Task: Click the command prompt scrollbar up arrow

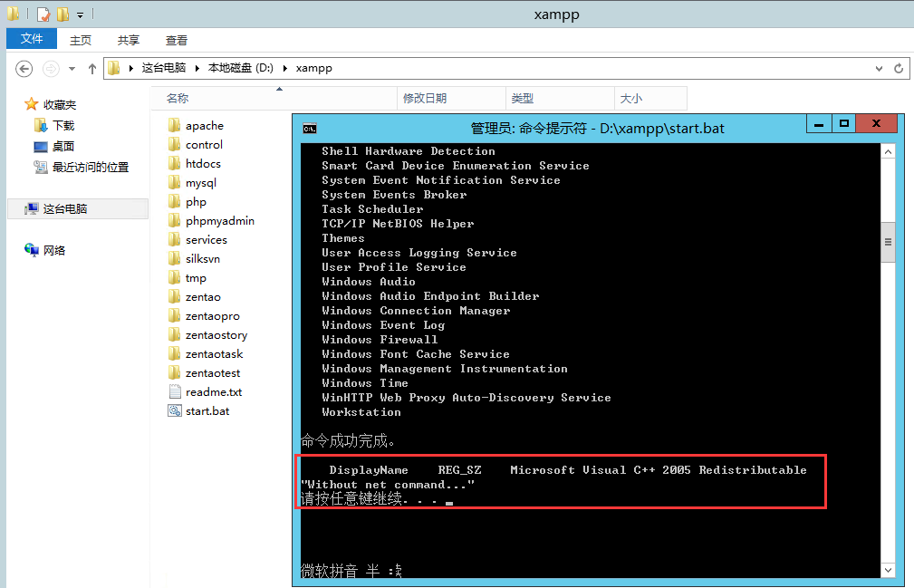Action: pyautogui.click(x=888, y=152)
